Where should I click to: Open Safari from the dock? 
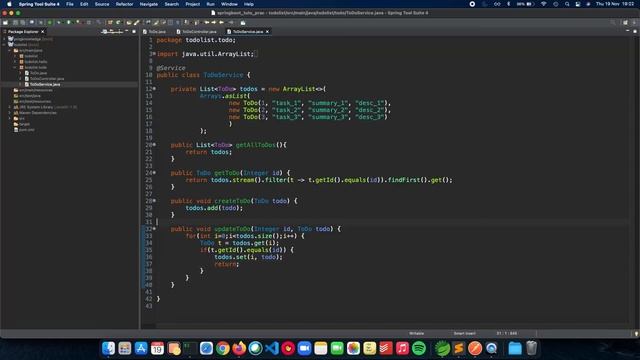pyautogui.click(x=207, y=348)
